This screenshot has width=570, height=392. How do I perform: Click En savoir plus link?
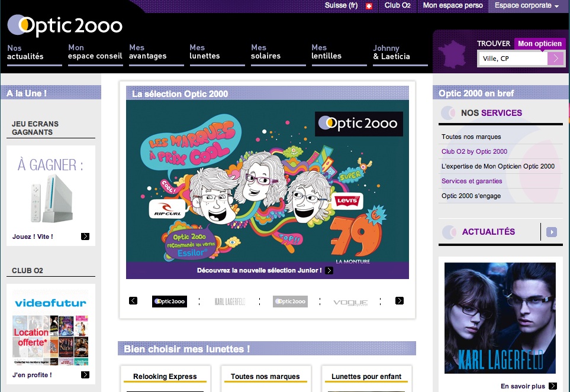pyautogui.click(x=523, y=386)
